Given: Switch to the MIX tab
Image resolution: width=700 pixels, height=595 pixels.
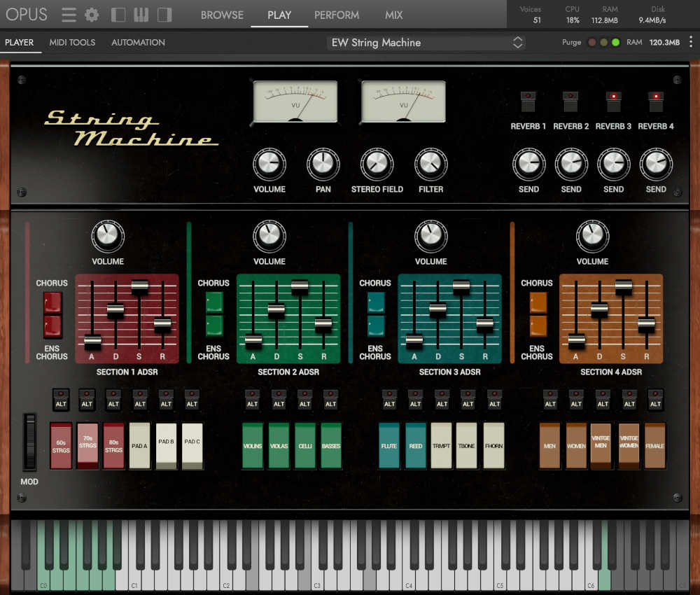Looking at the screenshot, I should 393,15.
